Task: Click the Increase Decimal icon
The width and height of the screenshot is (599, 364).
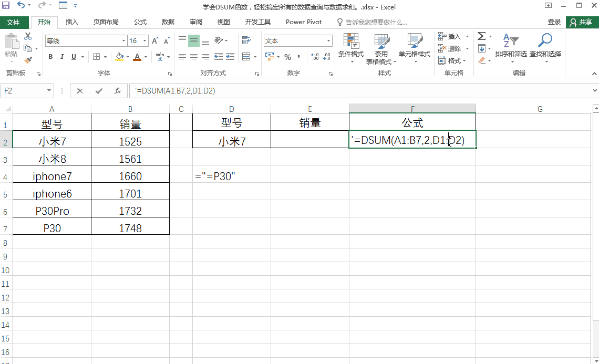Action: (x=315, y=57)
